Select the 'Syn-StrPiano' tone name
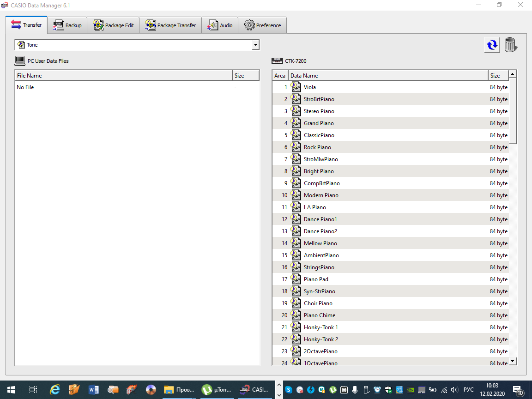The width and height of the screenshot is (532, 399). 319,291
